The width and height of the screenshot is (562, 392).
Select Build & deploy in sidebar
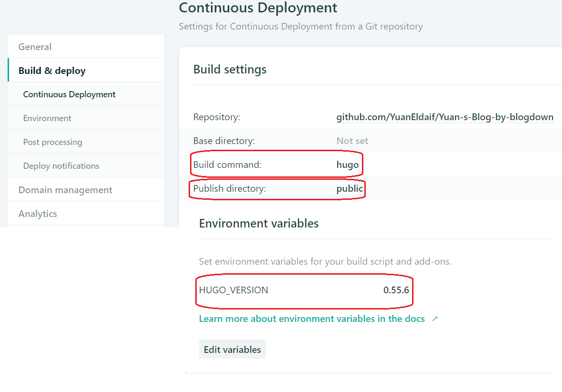52,71
